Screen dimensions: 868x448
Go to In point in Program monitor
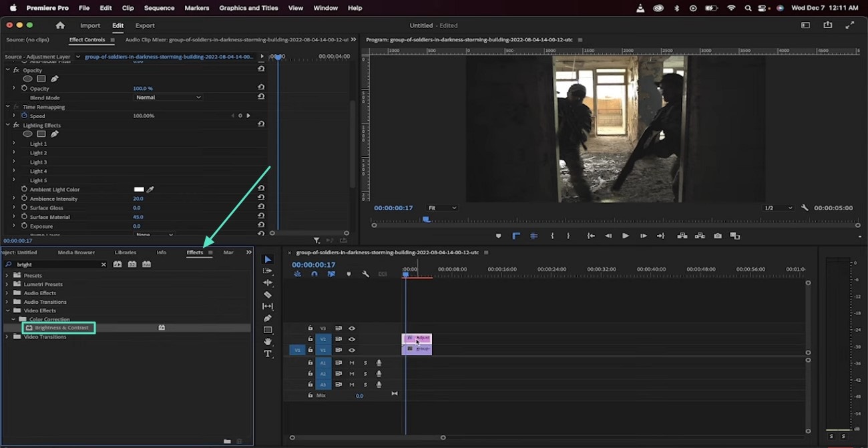591,236
